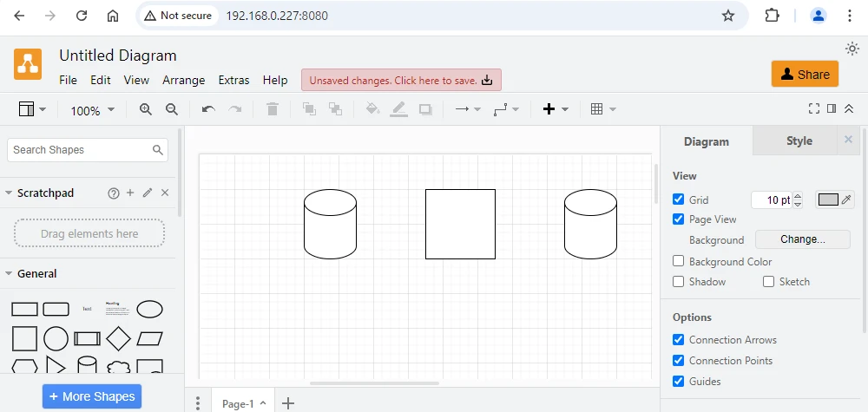Add a new page with plus icon
This screenshot has width=868, height=412.
point(289,403)
